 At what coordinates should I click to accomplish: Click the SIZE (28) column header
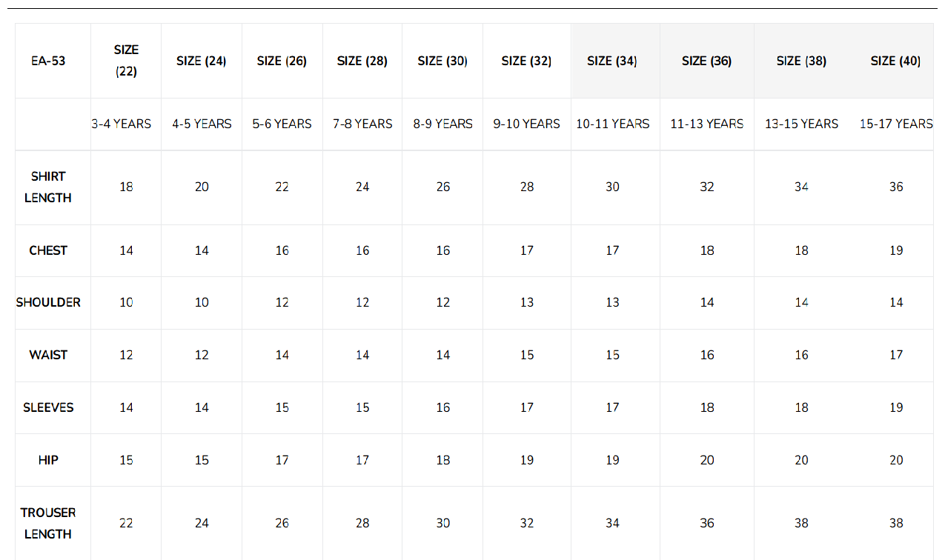(x=362, y=61)
